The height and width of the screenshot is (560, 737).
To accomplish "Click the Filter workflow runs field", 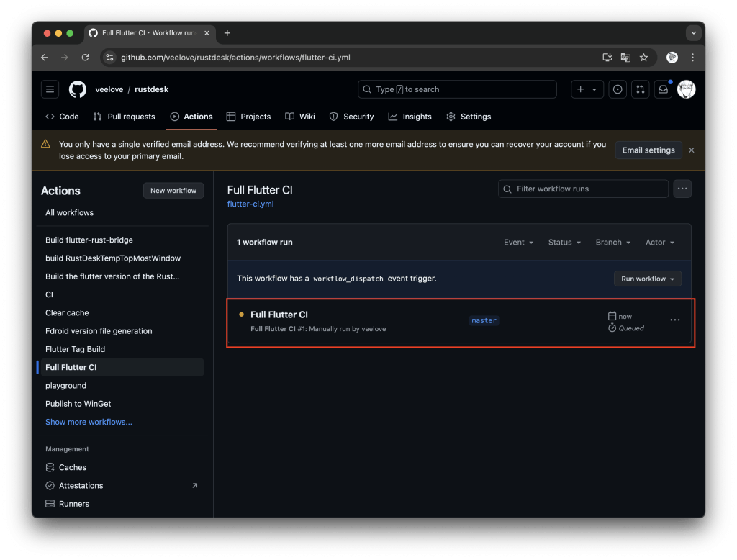I will (x=583, y=189).
